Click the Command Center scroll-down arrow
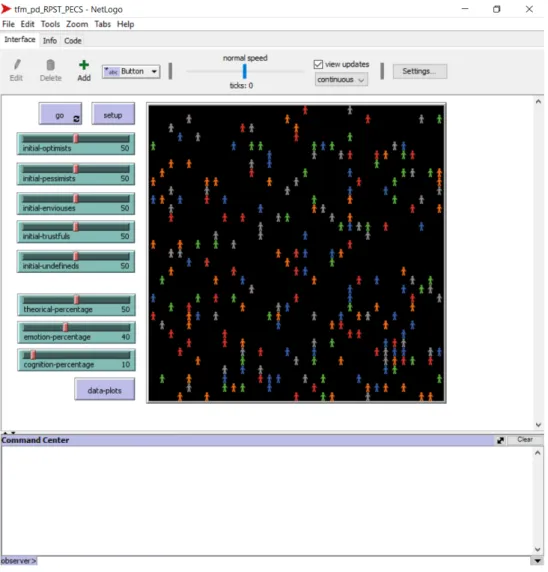Screen dimensions: 548x572 pos(537,549)
